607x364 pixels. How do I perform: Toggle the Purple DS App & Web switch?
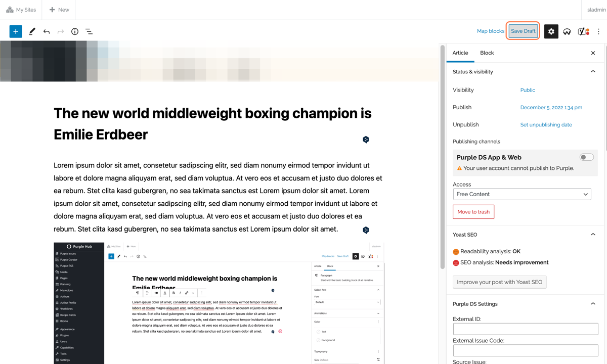pyautogui.click(x=586, y=157)
